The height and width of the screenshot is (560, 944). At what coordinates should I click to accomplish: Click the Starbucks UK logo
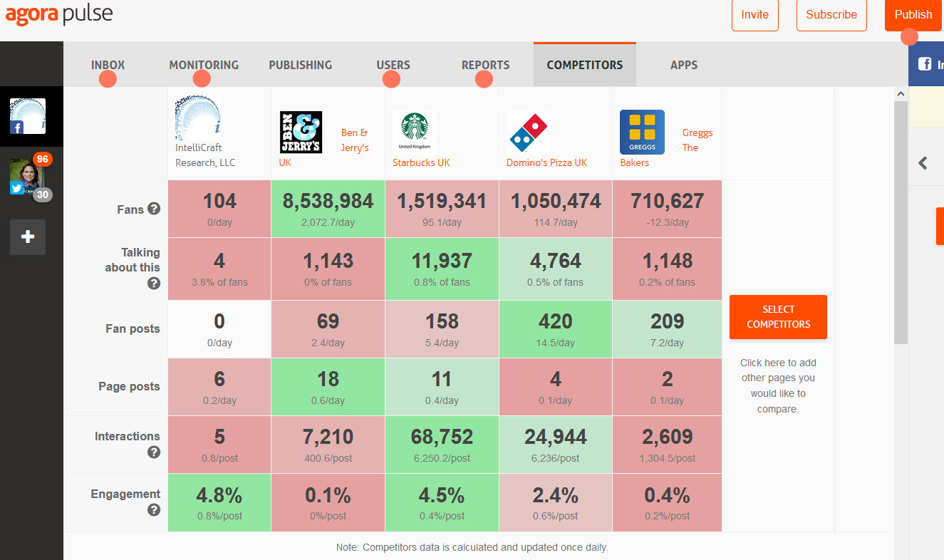415,133
